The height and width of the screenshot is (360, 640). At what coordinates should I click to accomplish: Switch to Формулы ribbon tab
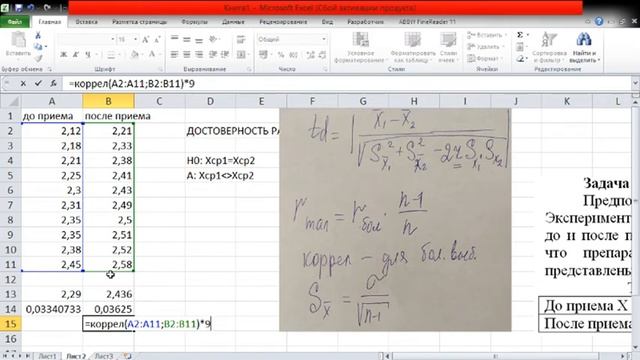coord(194,22)
